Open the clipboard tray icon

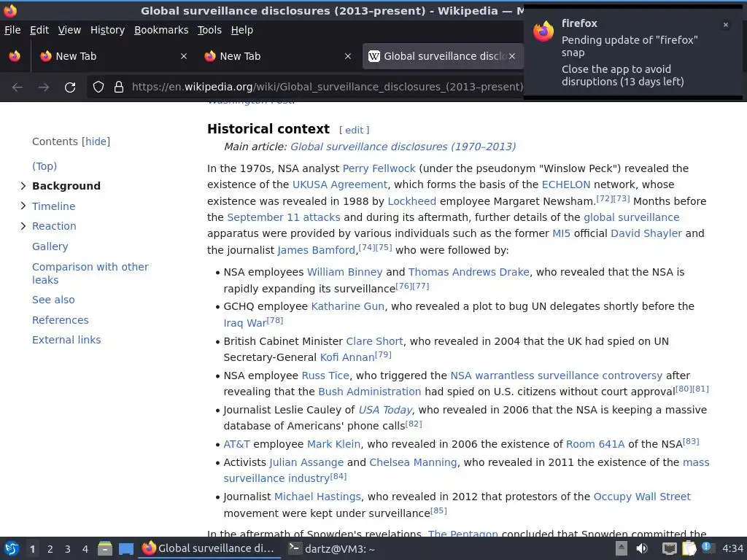689,548
